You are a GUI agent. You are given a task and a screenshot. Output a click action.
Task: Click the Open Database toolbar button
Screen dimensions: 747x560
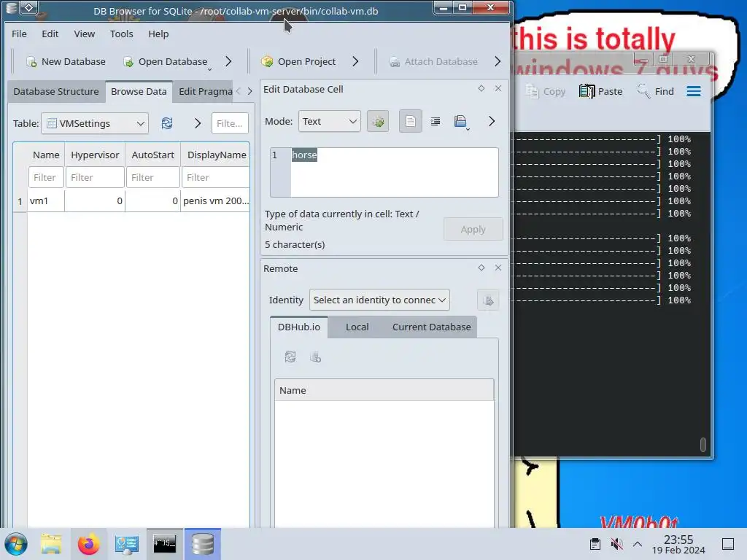tap(166, 61)
